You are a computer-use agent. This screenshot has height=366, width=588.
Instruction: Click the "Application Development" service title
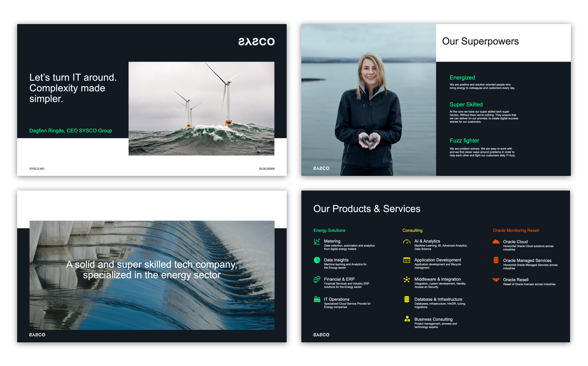(x=438, y=260)
